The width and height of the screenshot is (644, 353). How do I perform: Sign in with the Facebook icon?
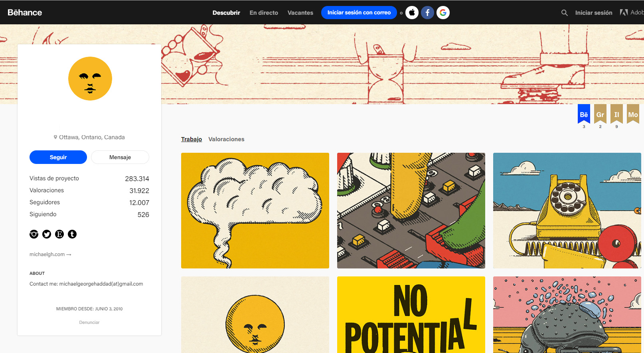click(427, 13)
